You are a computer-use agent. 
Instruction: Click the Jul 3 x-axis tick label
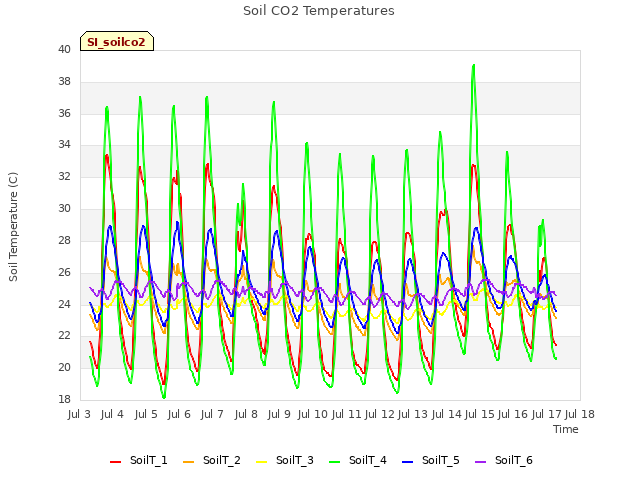tap(79, 414)
